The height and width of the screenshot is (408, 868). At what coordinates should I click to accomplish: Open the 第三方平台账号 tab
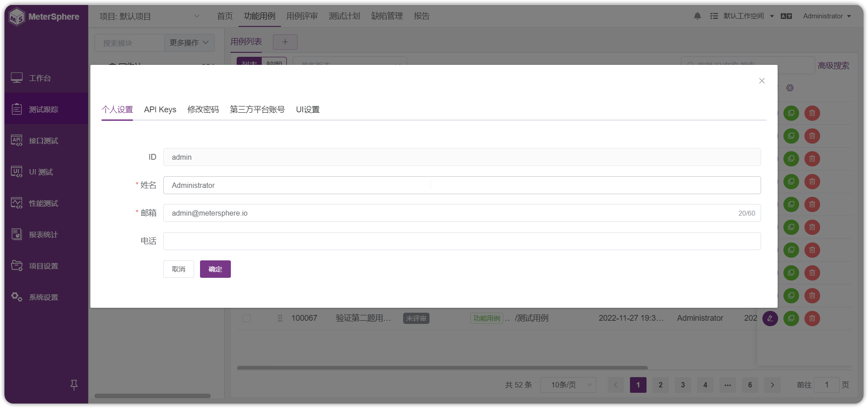(257, 110)
